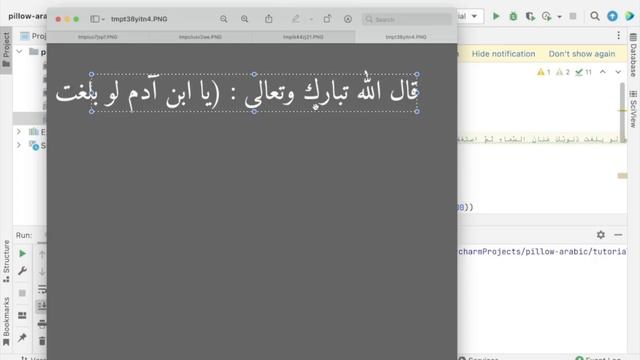640x360 pixels.
Task: Open the Preview sidebar view options
Action: [97, 19]
